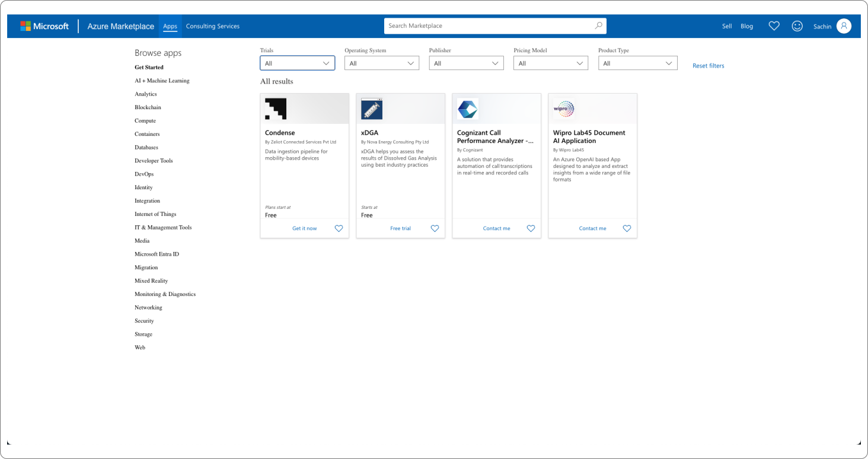Click 'By Zeliot Connected Services Pvt Ltd' text
Screen dimensions: 868x459
pos(301,142)
